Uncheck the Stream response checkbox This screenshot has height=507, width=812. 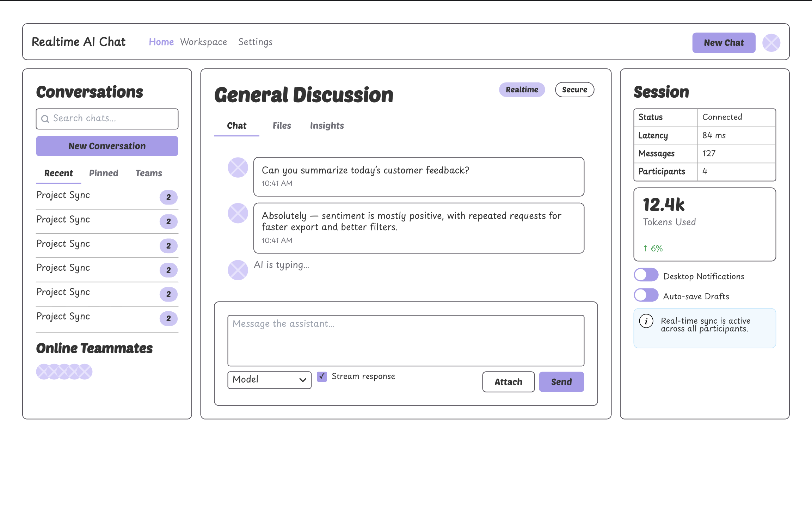pyautogui.click(x=322, y=377)
